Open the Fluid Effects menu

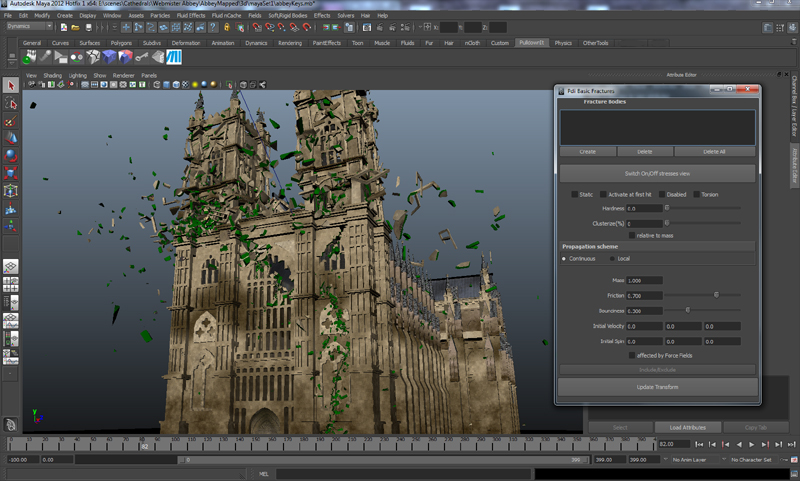(191, 15)
